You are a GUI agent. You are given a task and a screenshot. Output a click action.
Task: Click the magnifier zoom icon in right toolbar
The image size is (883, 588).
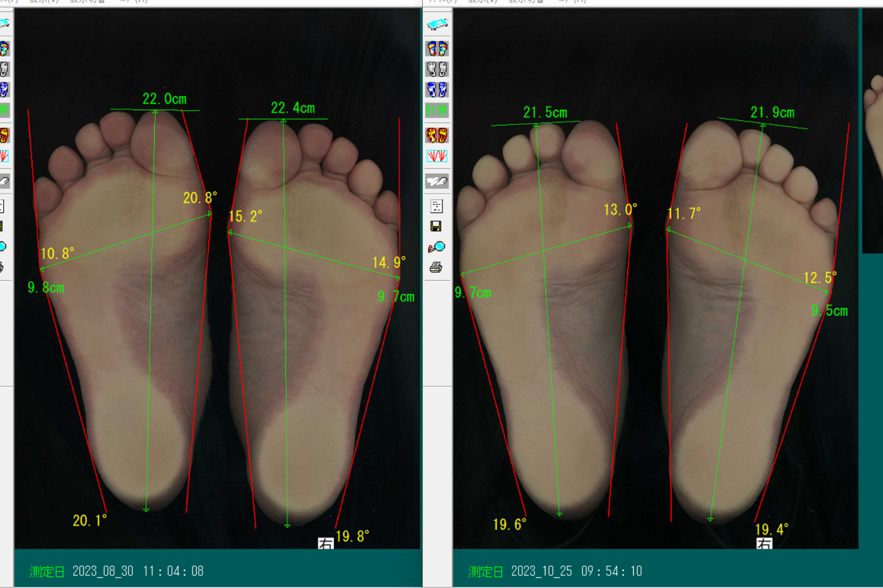[436, 247]
